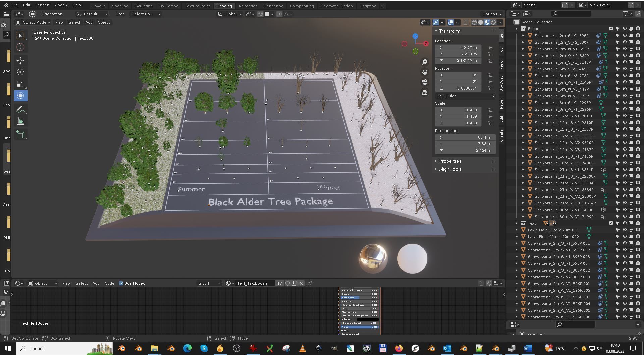Open Microsoft Edge from the taskbar
This screenshot has width=644, height=355.
(187, 349)
